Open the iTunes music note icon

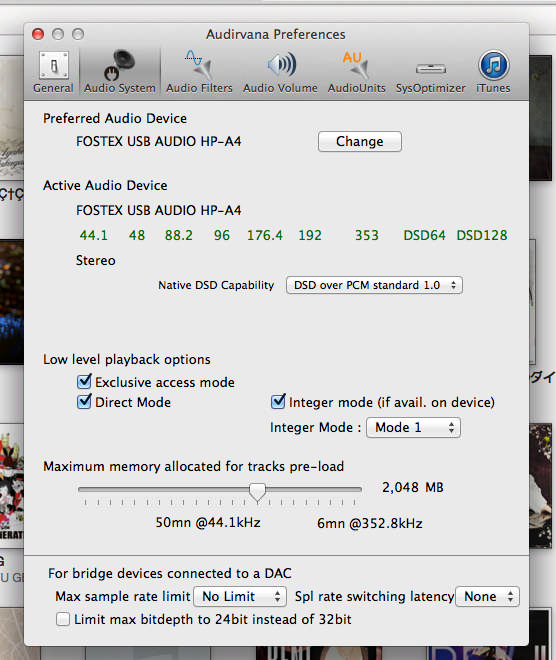click(493, 65)
